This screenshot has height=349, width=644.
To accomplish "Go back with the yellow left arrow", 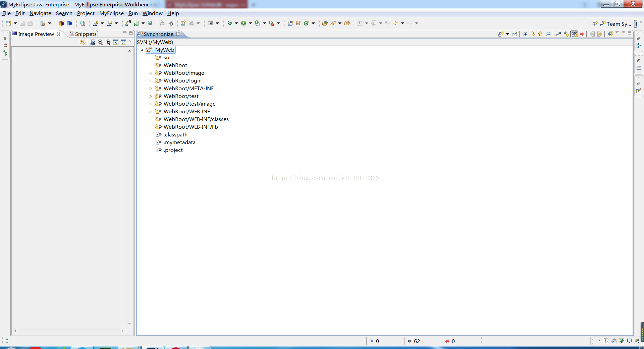I will coord(396,23).
